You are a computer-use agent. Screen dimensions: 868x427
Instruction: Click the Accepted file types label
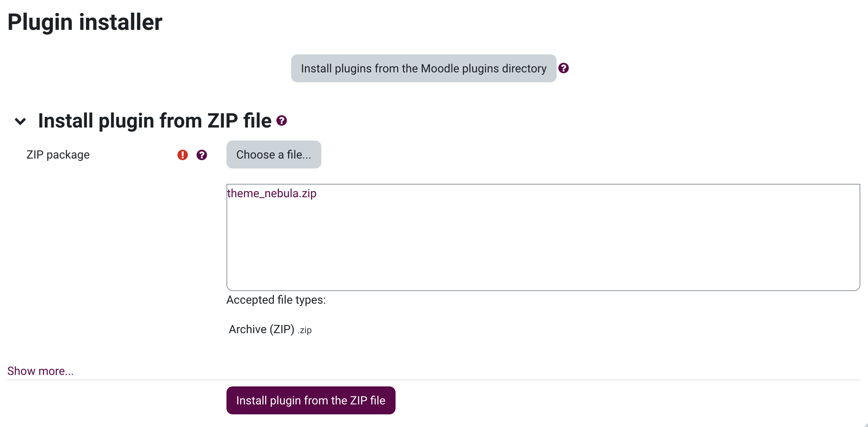(276, 300)
